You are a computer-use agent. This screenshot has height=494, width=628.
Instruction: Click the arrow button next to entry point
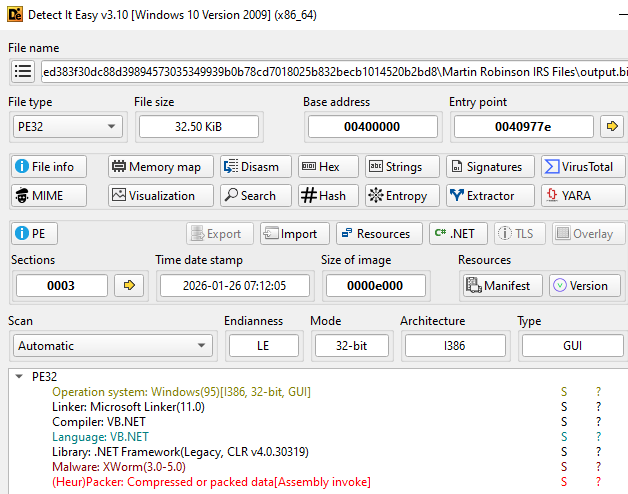611,126
